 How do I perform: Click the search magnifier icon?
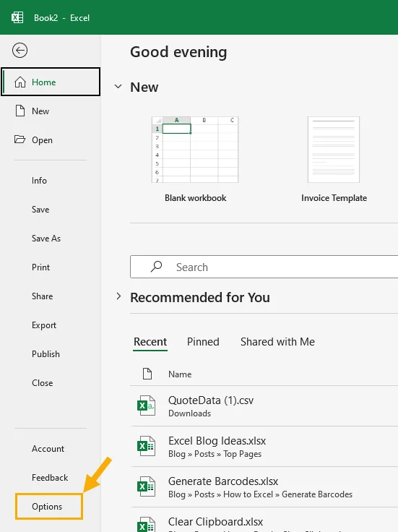click(x=156, y=267)
